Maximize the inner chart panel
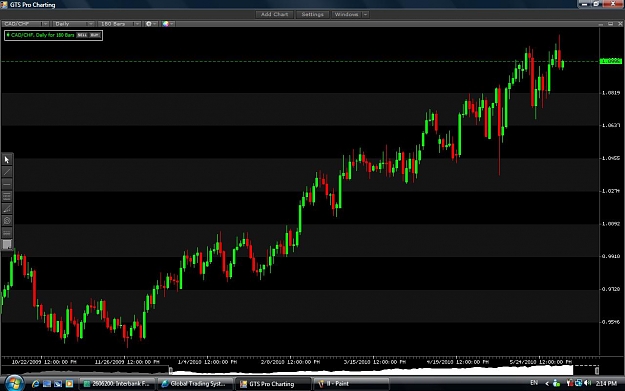 pos(610,24)
